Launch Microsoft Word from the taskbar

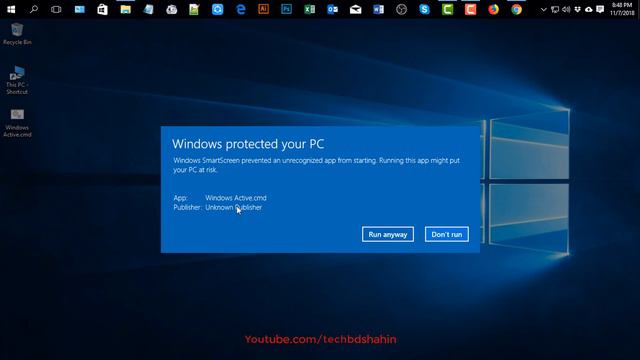378,9
